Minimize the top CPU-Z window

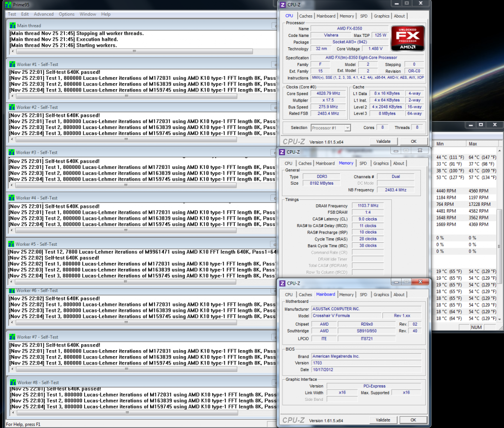click(396, 3)
